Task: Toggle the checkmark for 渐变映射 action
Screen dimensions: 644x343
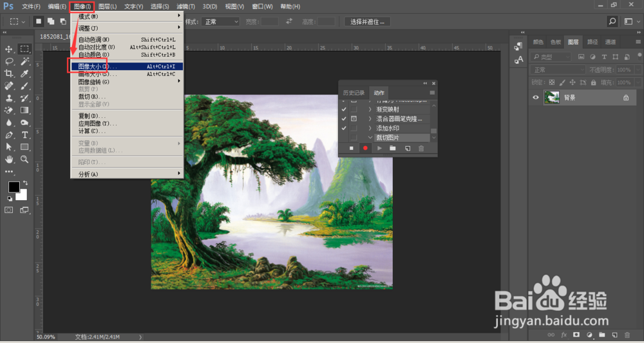Action: 344,109
